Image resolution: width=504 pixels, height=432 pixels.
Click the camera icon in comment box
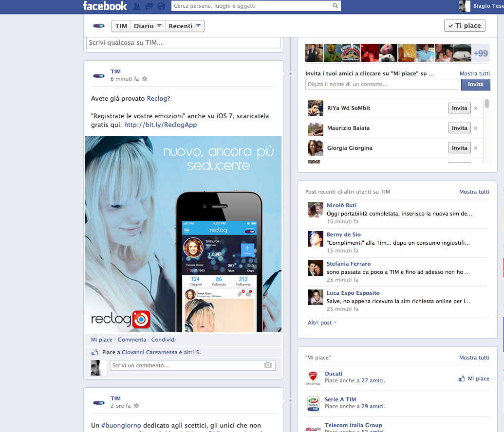268,365
